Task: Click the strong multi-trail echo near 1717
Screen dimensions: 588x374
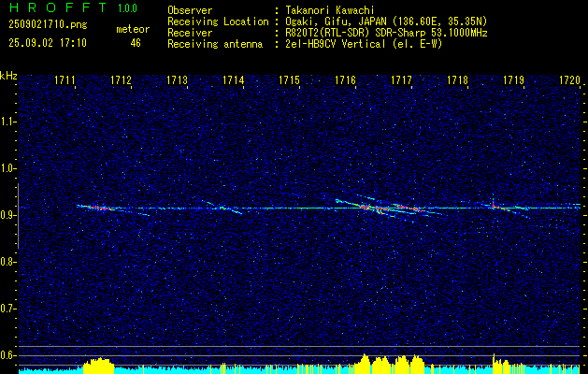Action: 388,209
